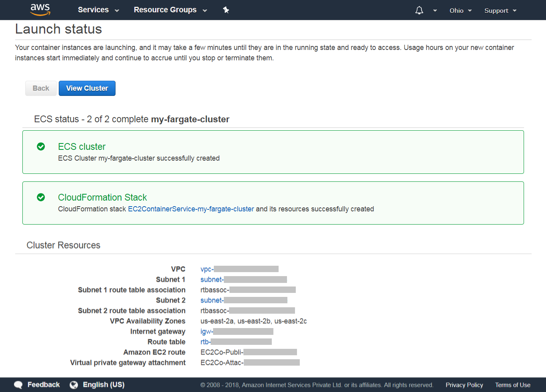Image resolution: width=546 pixels, height=392 pixels.
Task: Select English (US) language option
Action: coord(104,385)
